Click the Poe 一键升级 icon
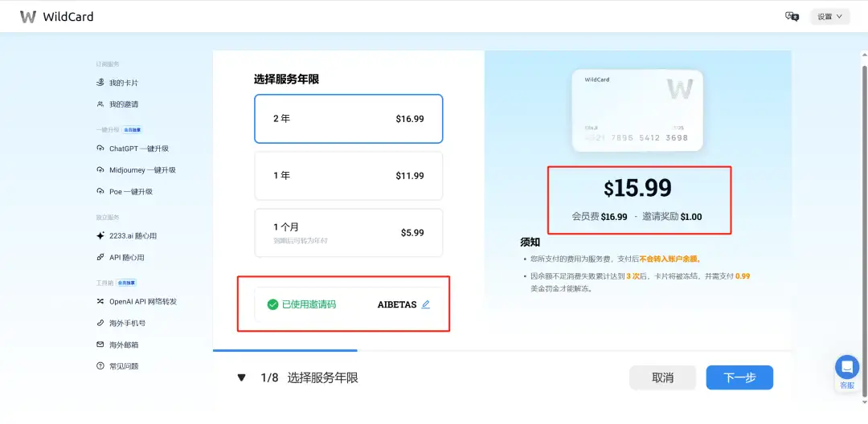868x424 pixels. (100, 191)
